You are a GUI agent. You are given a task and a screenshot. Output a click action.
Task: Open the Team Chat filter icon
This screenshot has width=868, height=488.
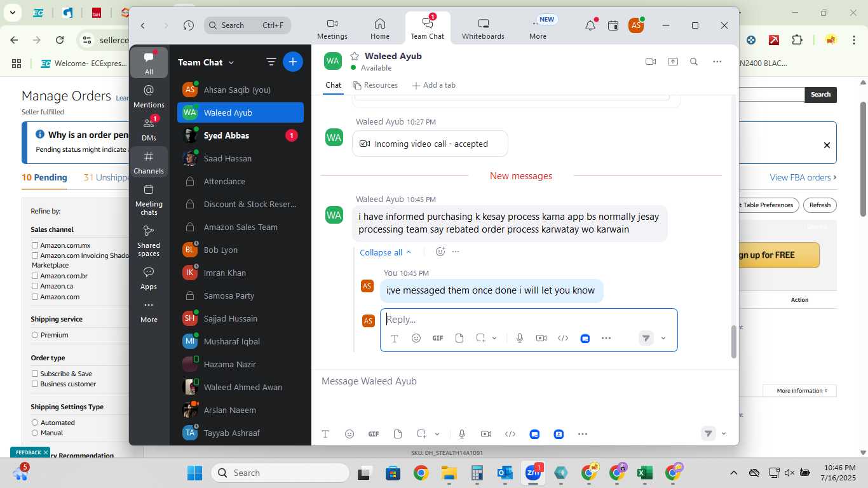click(271, 62)
